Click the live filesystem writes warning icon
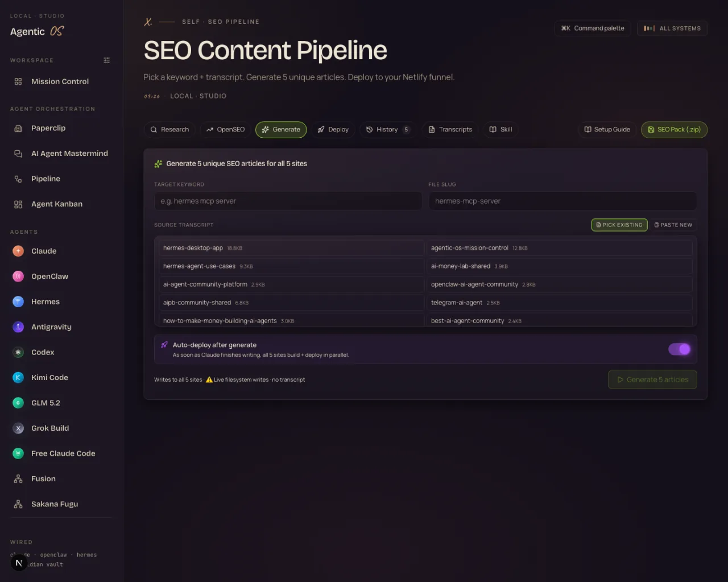Screen dimensions: 728x582 209,379
